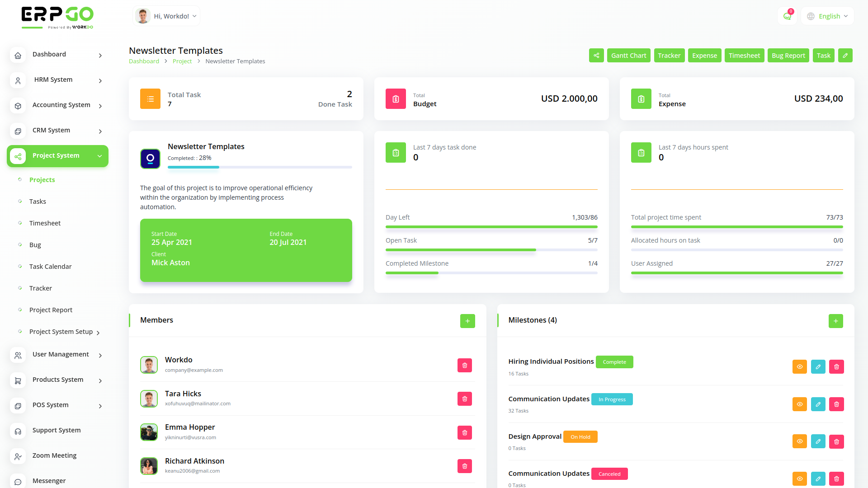
Task: View in-progress Communication Updates eye icon
Action: click(799, 404)
